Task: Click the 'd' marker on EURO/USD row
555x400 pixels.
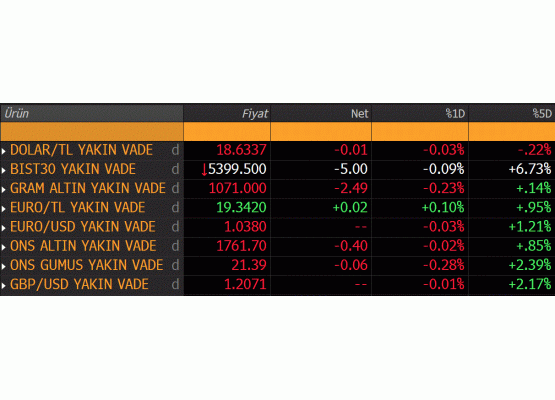Action: [175, 227]
